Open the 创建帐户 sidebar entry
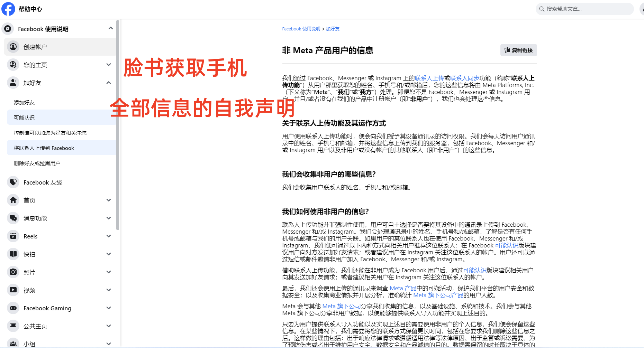 pyautogui.click(x=60, y=47)
